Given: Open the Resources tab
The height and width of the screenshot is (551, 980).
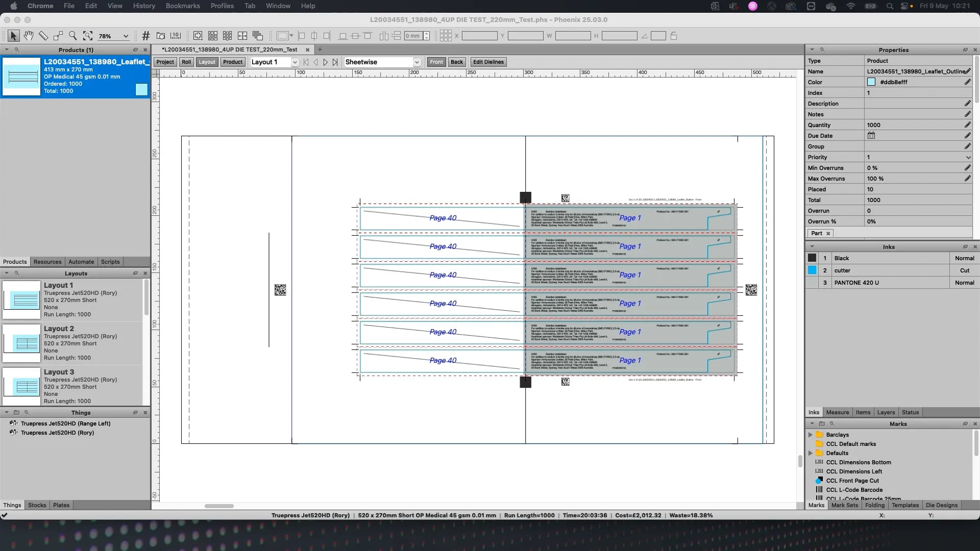Looking at the screenshot, I should click(x=47, y=262).
